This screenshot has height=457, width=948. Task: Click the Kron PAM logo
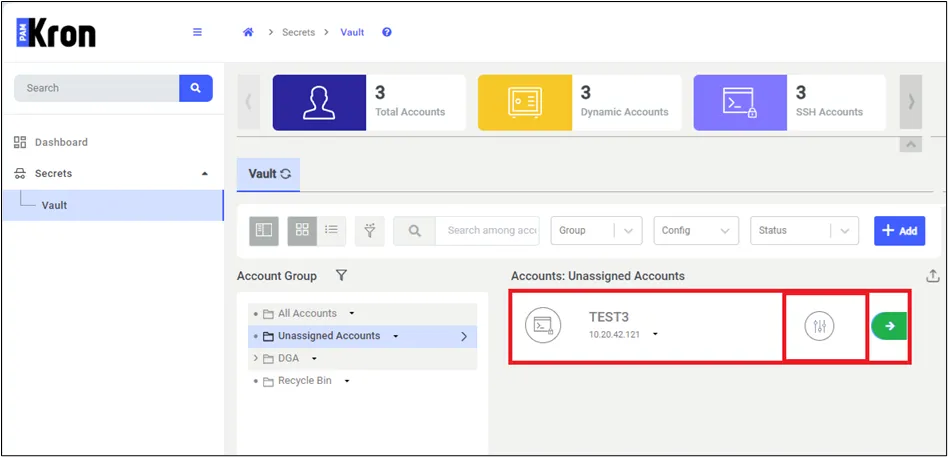coord(56,33)
